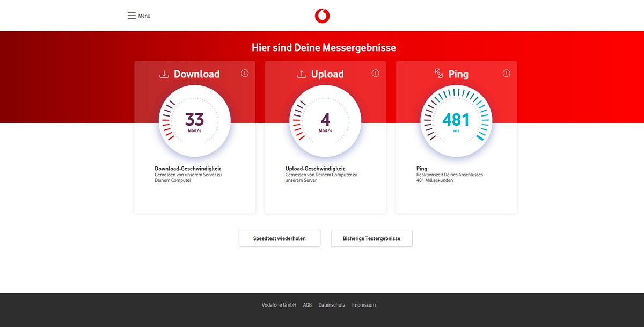Click the Download gauge showing 33 Mbit/s
Screen dimensions: 644x327
tap(195, 121)
